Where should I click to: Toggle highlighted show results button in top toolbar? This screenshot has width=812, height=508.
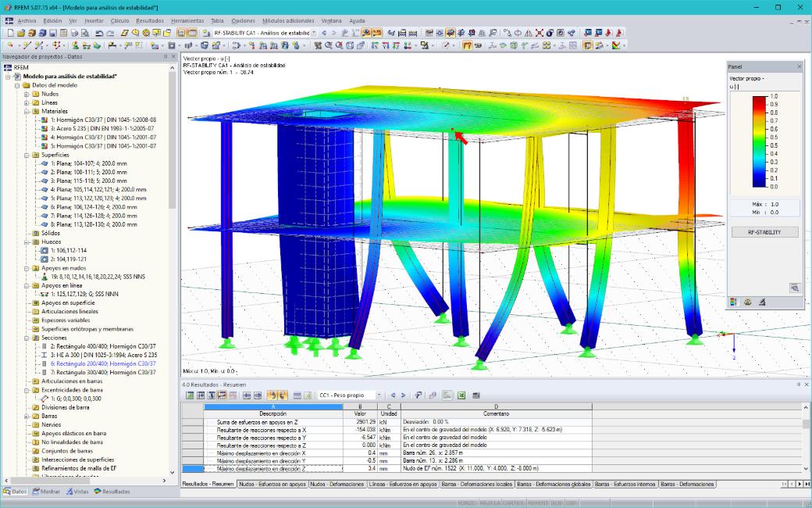point(366,33)
